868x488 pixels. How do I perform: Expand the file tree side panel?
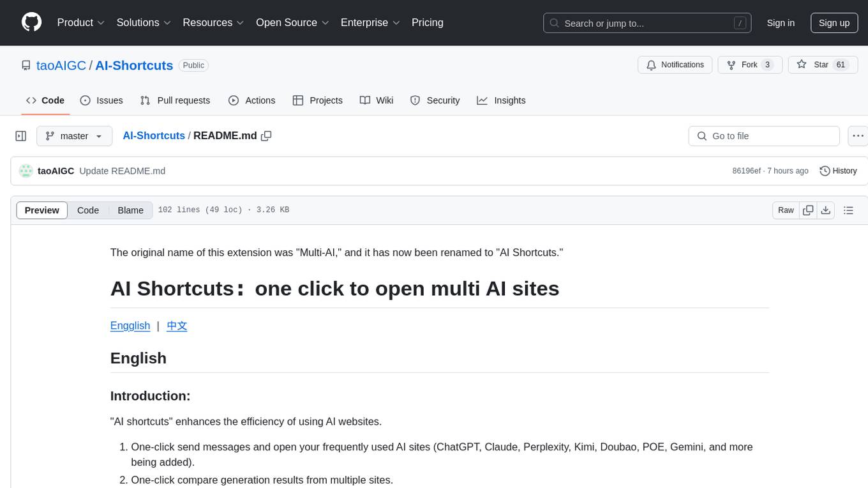click(21, 136)
